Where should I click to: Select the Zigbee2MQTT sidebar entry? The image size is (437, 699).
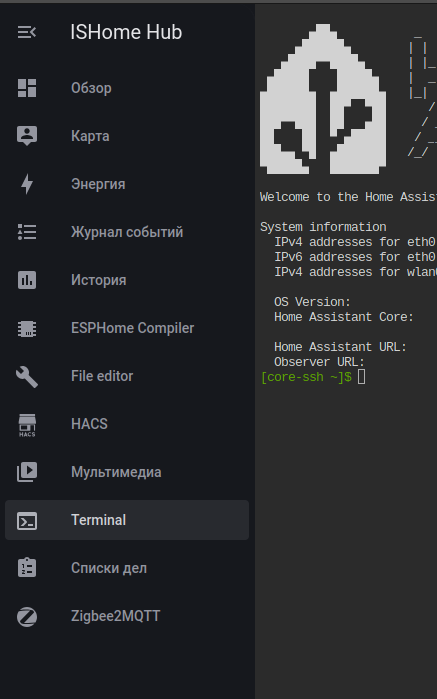[127, 616]
